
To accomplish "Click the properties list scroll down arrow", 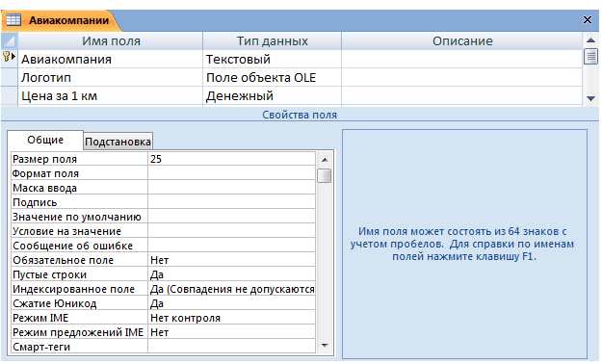I will (x=325, y=346).
